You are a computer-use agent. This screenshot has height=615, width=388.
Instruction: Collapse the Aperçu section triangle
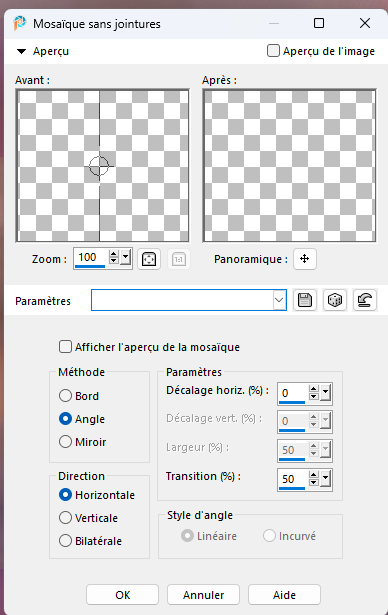pos(22,51)
